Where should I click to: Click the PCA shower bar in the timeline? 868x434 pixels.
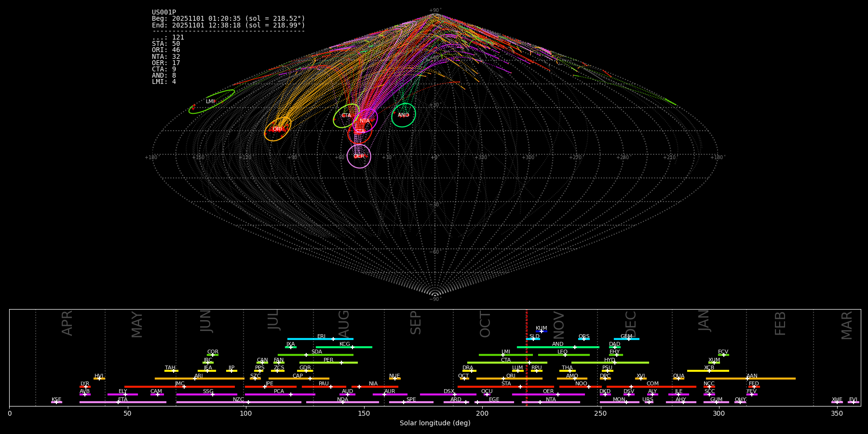coord(280,394)
